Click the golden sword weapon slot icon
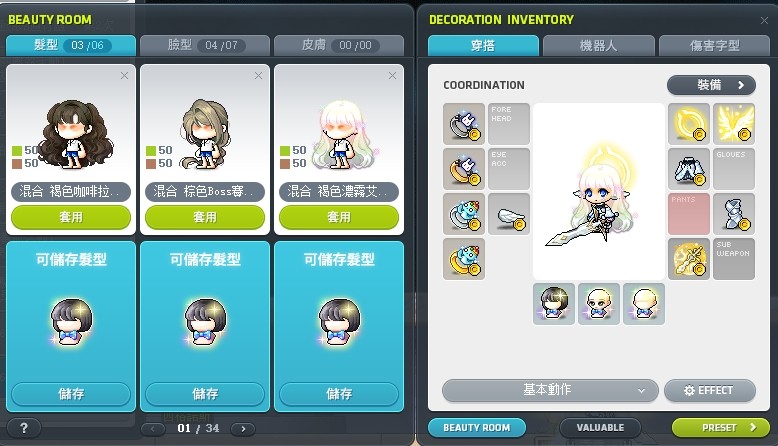This screenshot has width=778, height=446. pos(689,259)
